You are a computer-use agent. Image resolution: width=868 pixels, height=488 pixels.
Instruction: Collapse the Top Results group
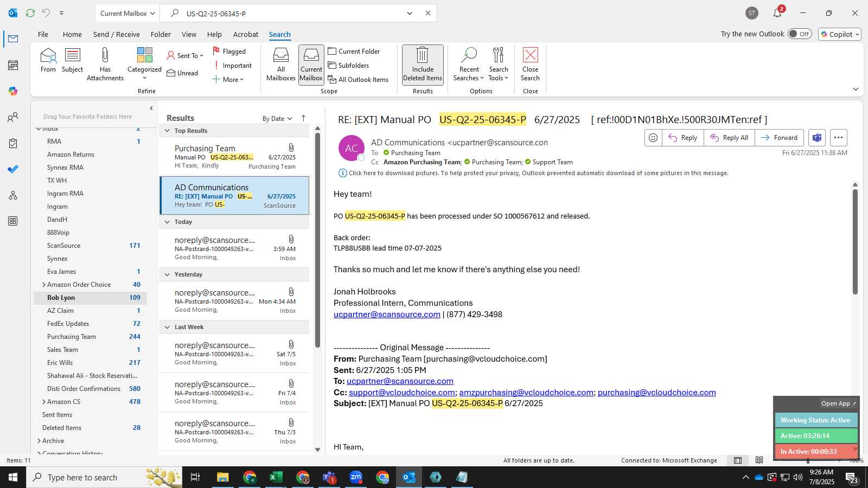(167, 131)
